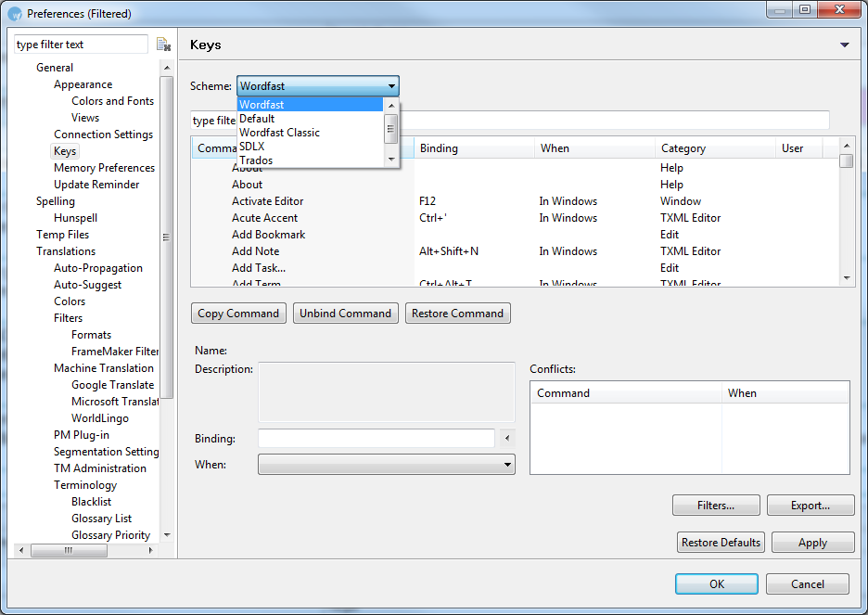The image size is (868, 615).
Task: Open Formats preferences
Action: click(x=91, y=334)
